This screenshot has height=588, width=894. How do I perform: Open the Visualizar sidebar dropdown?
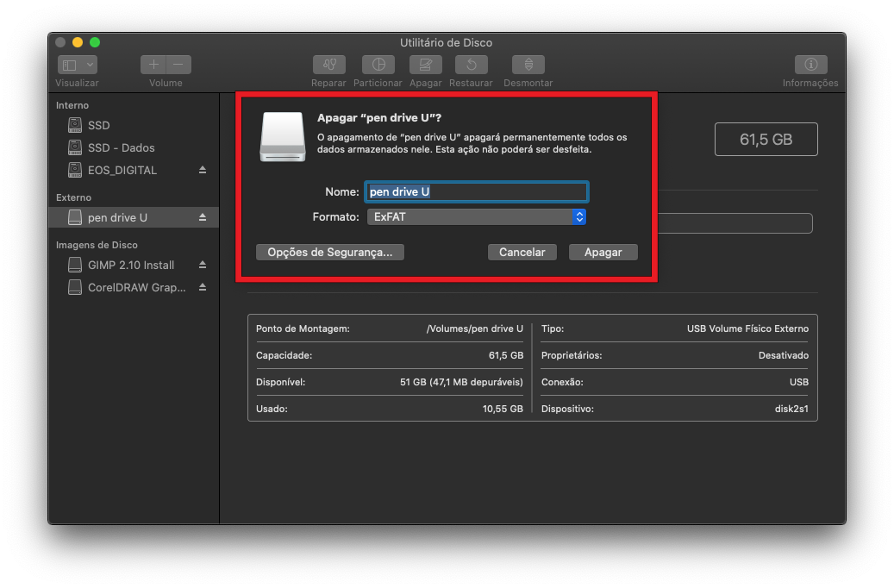coord(78,65)
